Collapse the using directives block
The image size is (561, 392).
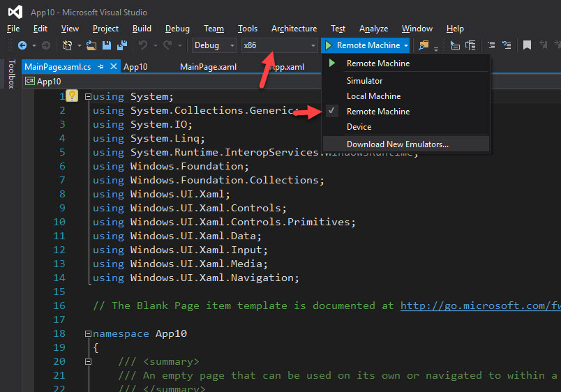pyautogui.click(x=88, y=96)
